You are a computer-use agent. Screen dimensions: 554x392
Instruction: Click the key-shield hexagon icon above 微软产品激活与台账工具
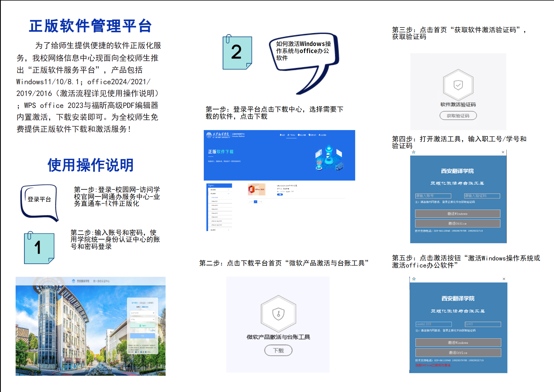point(278,314)
